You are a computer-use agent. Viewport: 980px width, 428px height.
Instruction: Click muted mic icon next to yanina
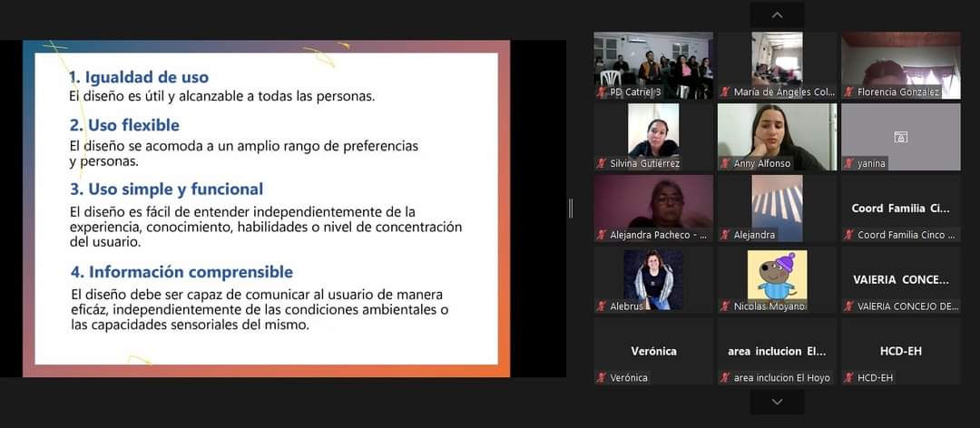coord(848,164)
